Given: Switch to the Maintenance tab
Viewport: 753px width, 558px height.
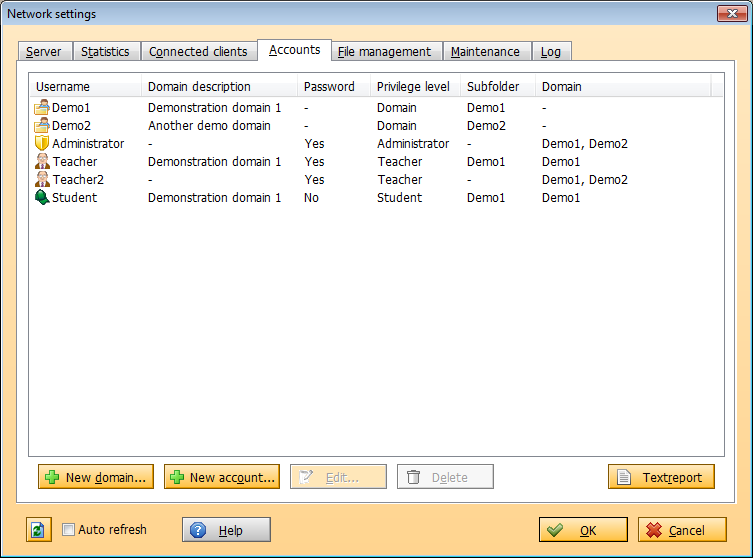Looking at the screenshot, I should click(x=485, y=52).
